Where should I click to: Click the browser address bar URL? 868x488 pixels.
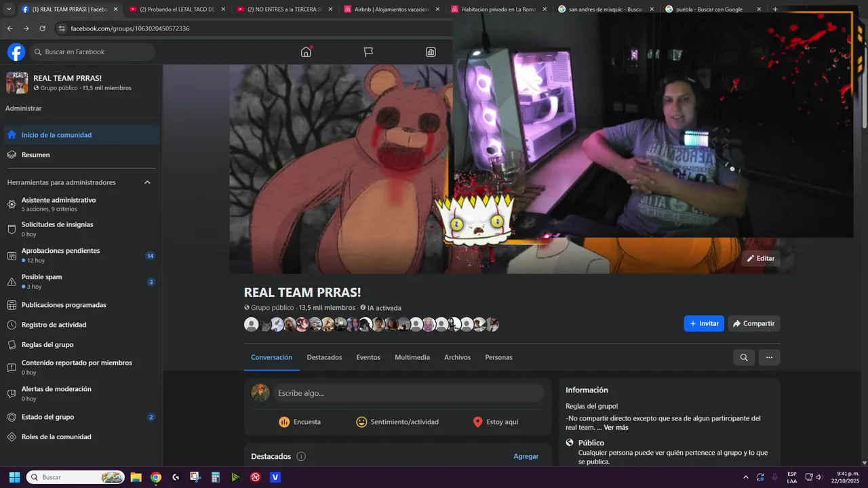click(130, 28)
